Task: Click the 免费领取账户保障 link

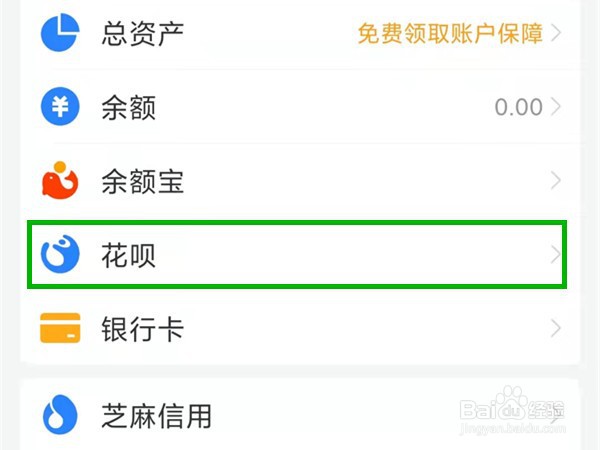Action: point(450,33)
